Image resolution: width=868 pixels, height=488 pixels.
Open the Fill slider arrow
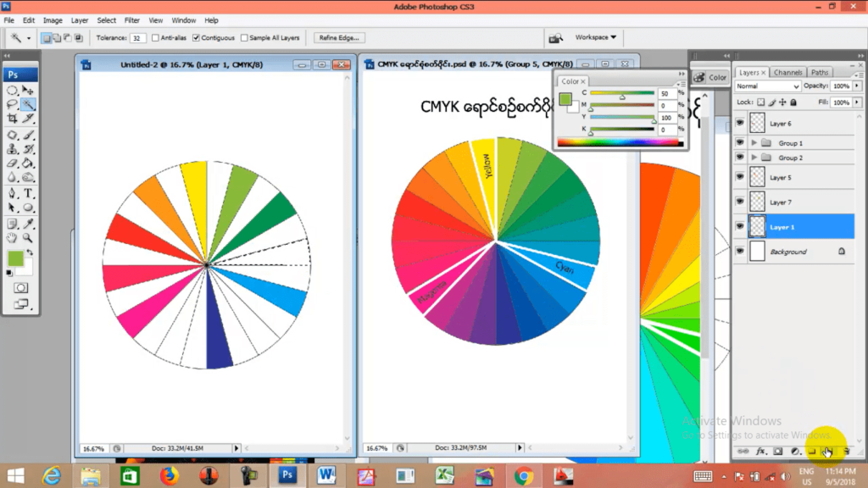[857, 103]
